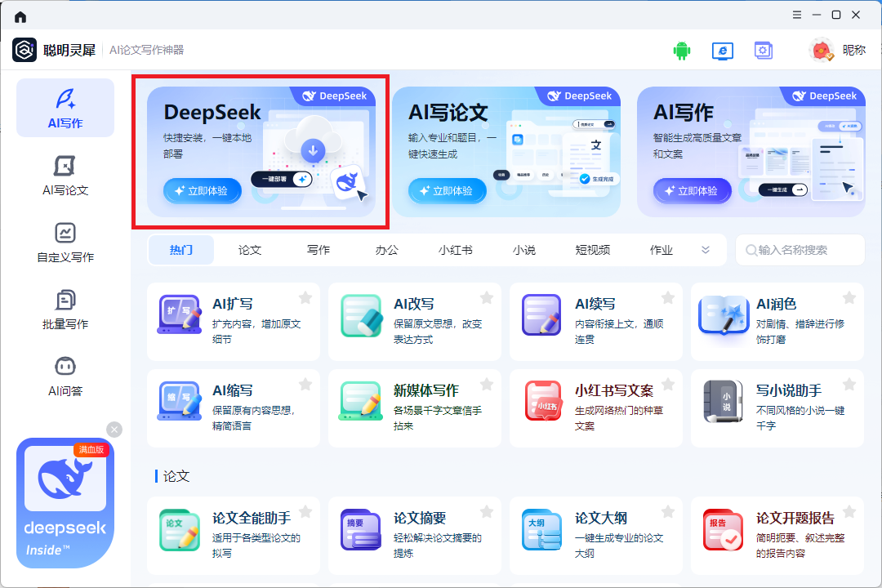Open the hamburger menu in title bar

[797, 16]
